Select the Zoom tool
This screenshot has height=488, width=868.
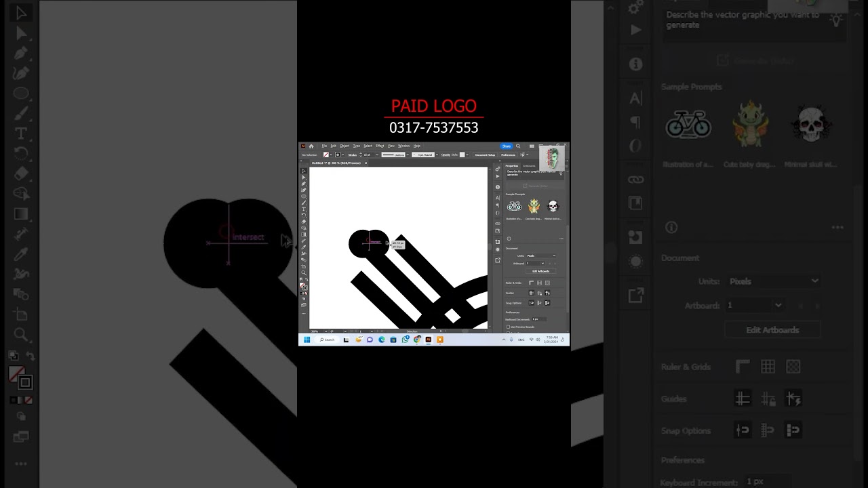coord(304,272)
